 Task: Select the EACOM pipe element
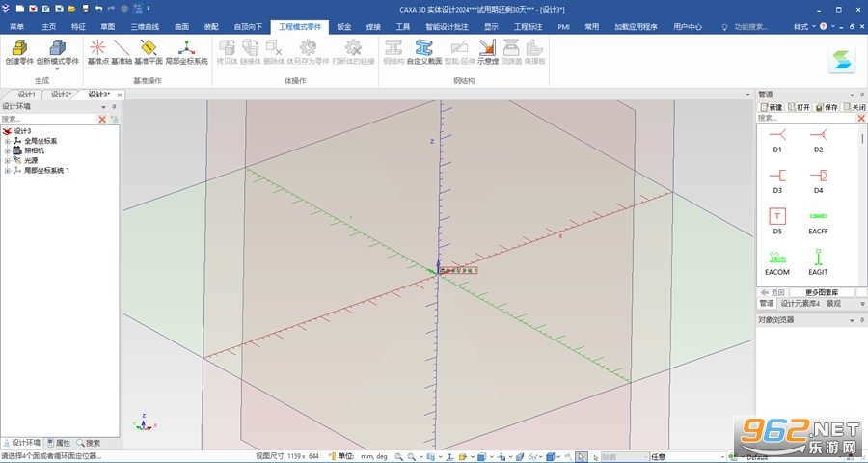[x=777, y=262]
